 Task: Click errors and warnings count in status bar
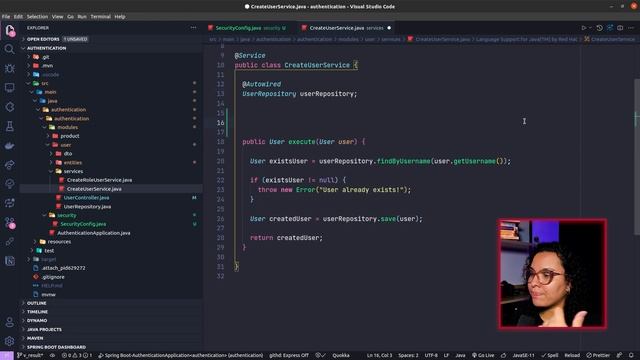(x=77, y=356)
